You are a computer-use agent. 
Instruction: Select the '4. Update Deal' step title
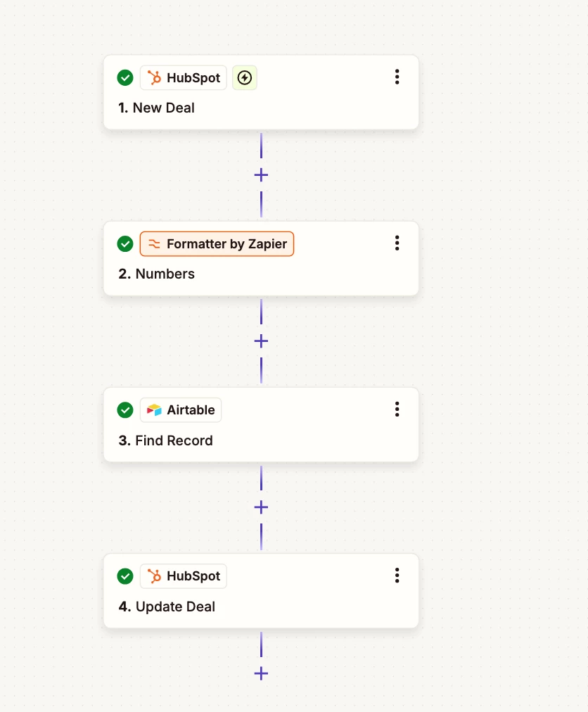pyautogui.click(x=167, y=606)
